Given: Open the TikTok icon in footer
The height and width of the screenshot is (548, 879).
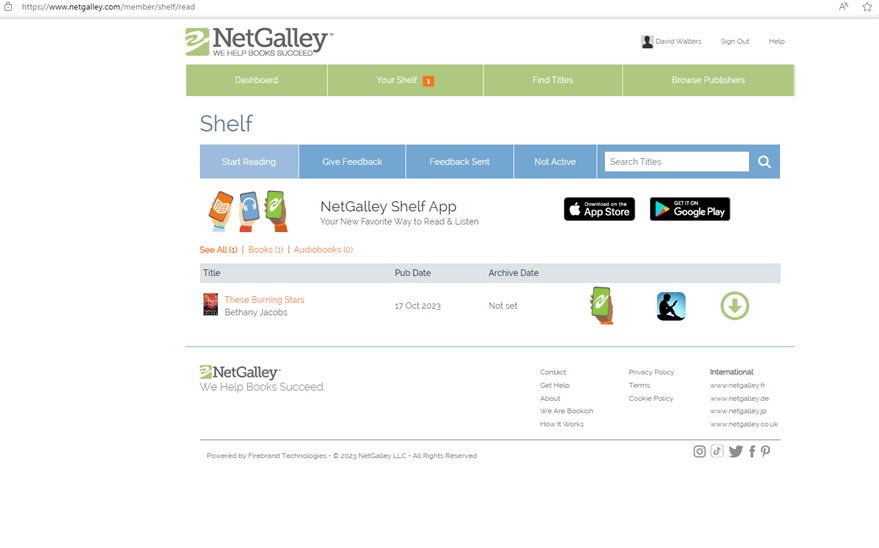Looking at the screenshot, I should click(717, 451).
